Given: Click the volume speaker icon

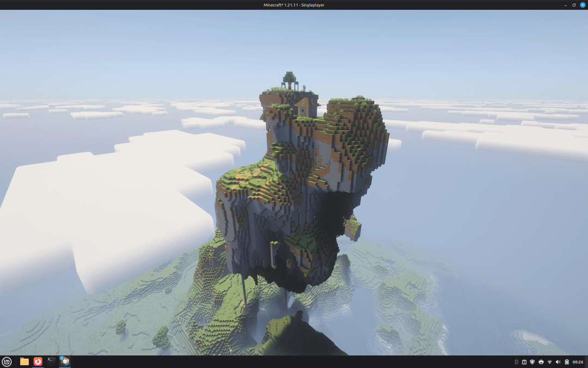Looking at the screenshot, I should (x=558, y=362).
